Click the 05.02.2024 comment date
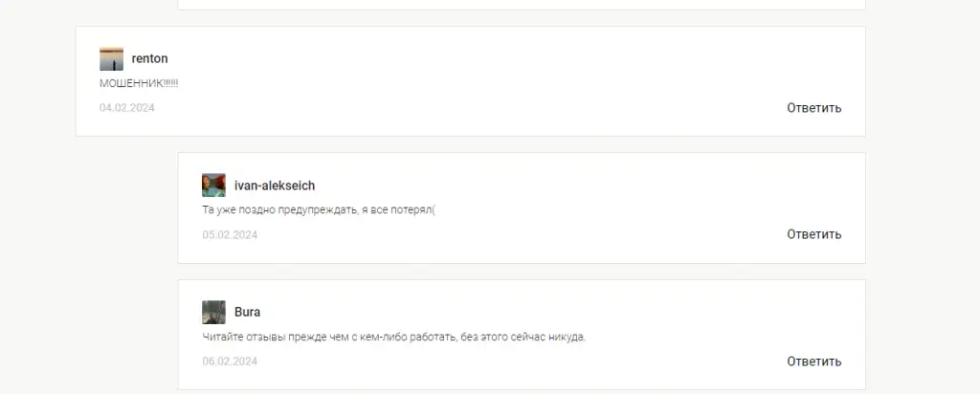Viewport: 980px width, 394px height. 230,235
